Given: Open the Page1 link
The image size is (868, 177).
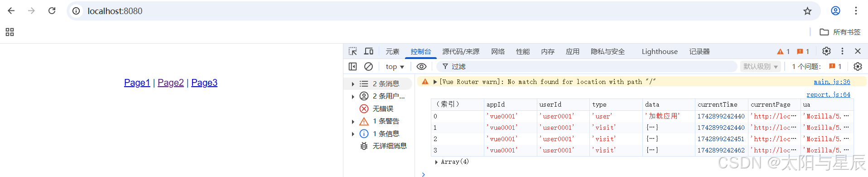Looking at the screenshot, I should click(137, 83).
